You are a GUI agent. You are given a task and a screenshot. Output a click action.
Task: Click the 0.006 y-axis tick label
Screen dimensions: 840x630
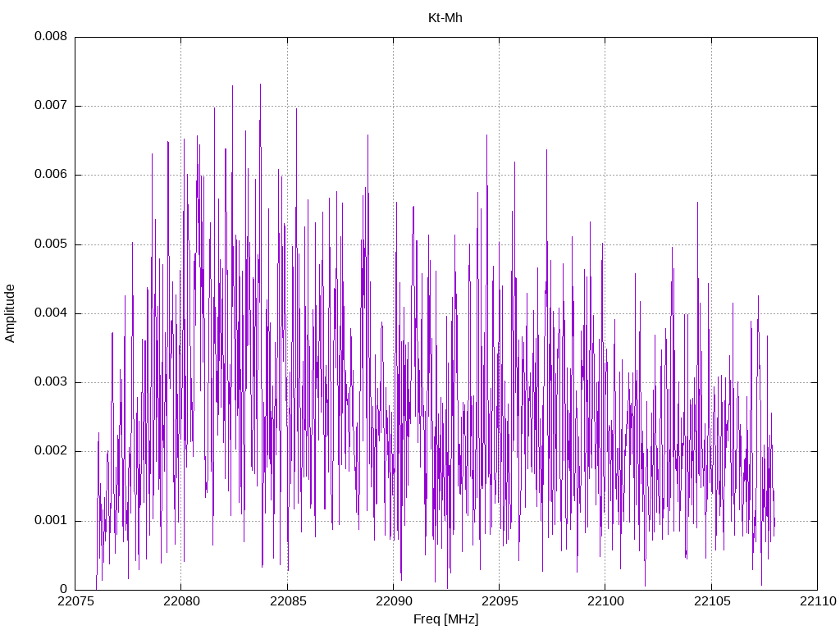click(51, 174)
